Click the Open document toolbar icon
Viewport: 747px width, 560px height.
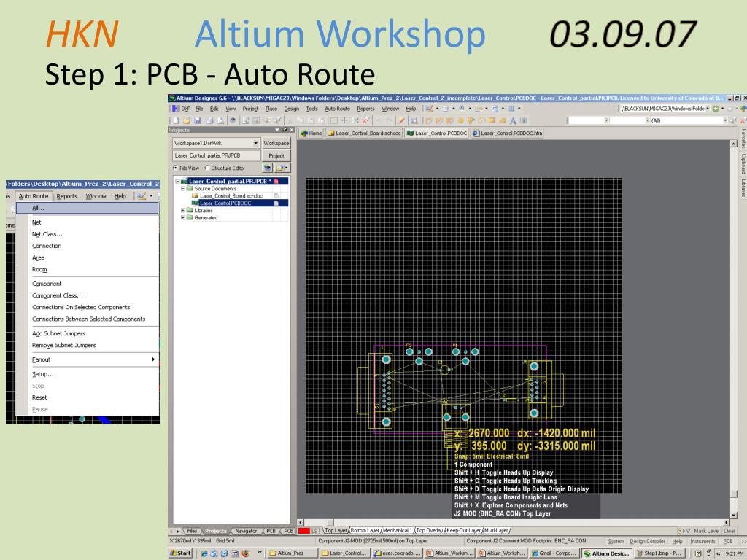click(x=187, y=121)
